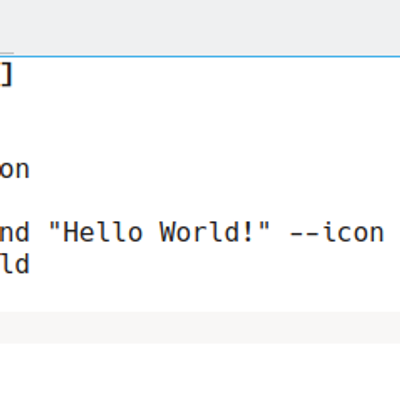Click the light gray highlighted row
The width and height of the screenshot is (400, 400).
pos(200,328)
